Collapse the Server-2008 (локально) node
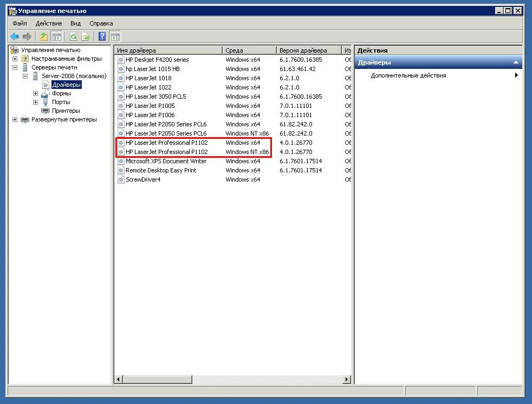 point(25,76)
